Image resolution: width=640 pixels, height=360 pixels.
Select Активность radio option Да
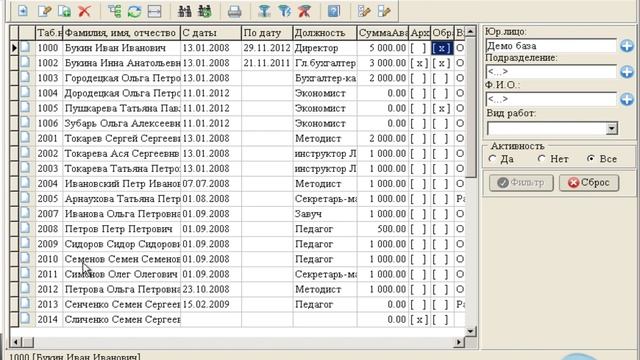[493, 159]
